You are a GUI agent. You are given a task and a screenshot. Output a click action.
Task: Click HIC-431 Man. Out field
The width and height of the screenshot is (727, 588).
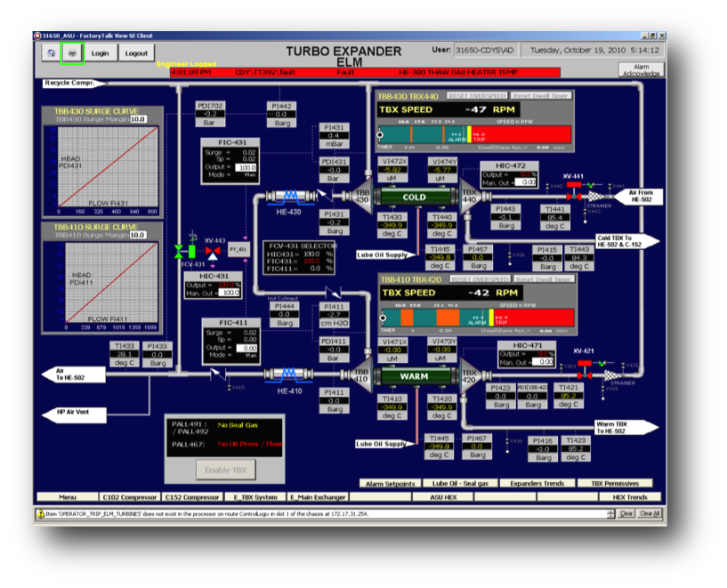(230, 293)
